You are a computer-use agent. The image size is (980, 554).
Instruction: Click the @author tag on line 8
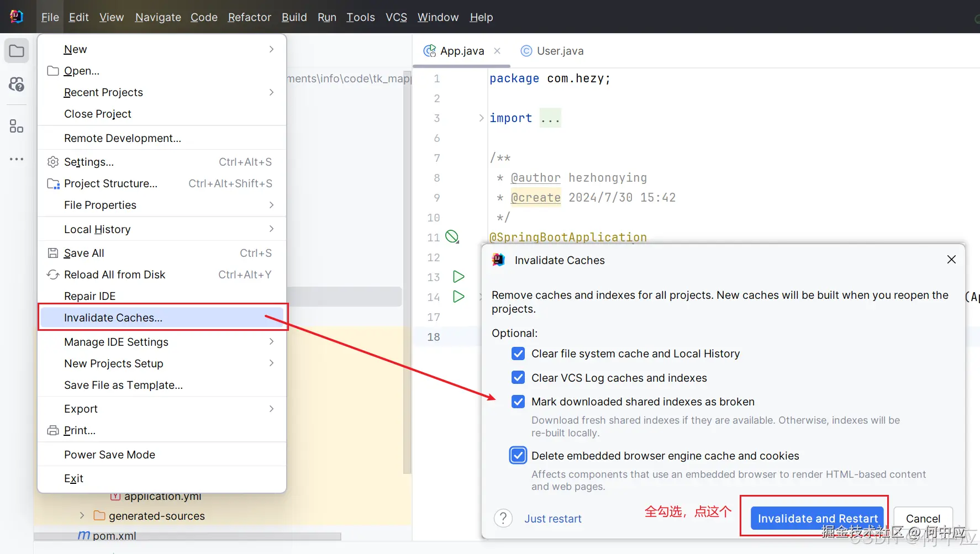(535, 178)
